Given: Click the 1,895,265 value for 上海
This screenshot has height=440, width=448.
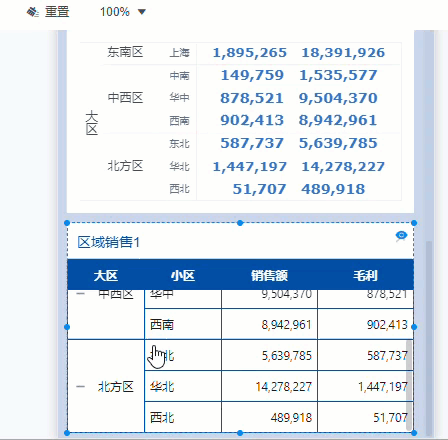Looking at the screenshot, I should pos(250,53).
